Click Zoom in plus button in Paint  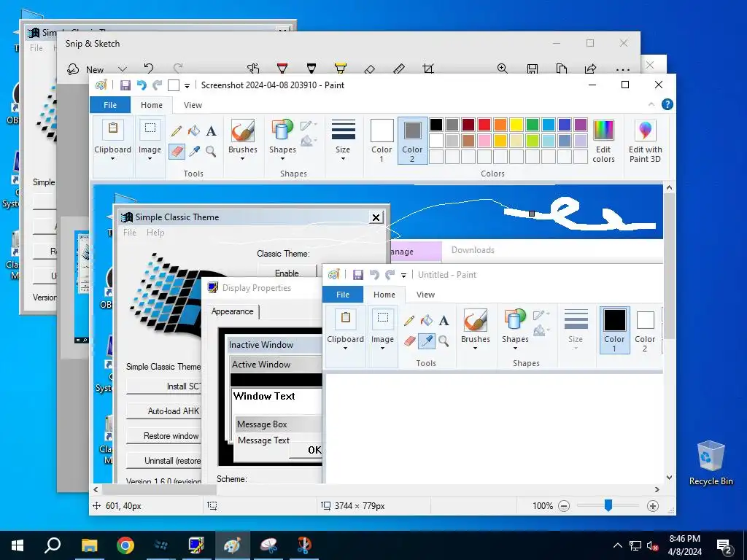tap(653, 506)
